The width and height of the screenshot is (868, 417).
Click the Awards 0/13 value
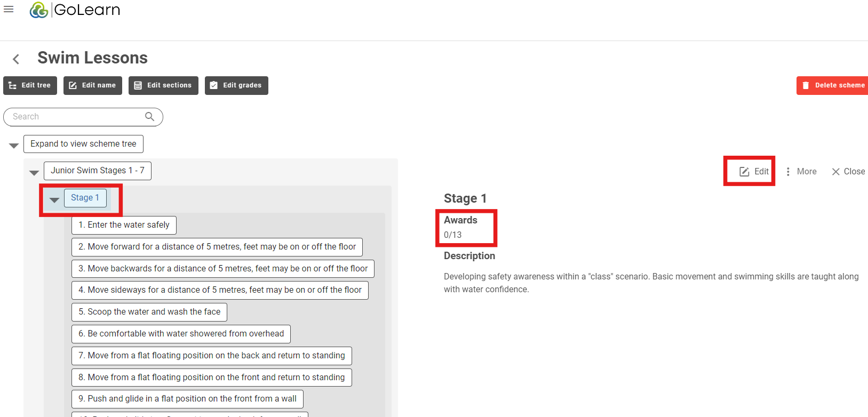click(x=453, y=235)
